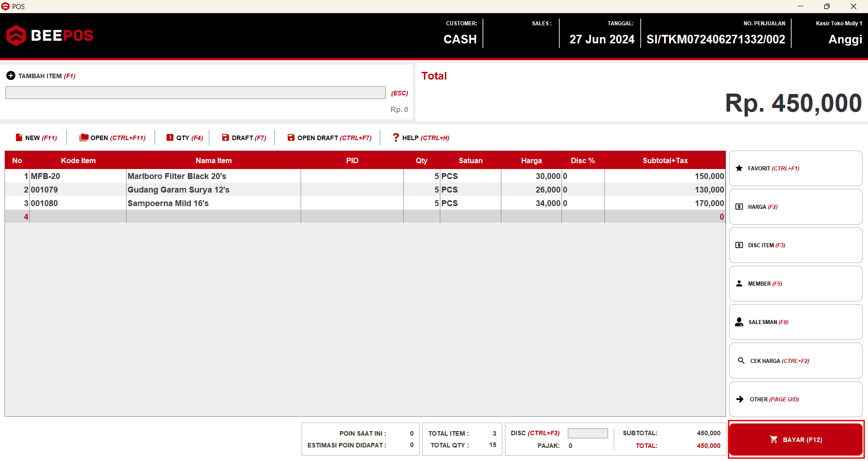
Task: Click the DISC ITEM money icon
Action: coord(739,245)
